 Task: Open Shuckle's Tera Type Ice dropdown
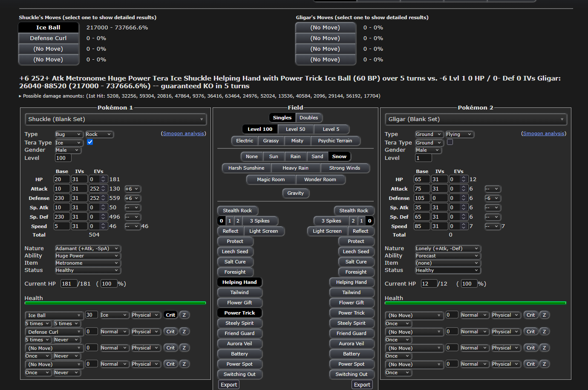(x=69, y=143)
